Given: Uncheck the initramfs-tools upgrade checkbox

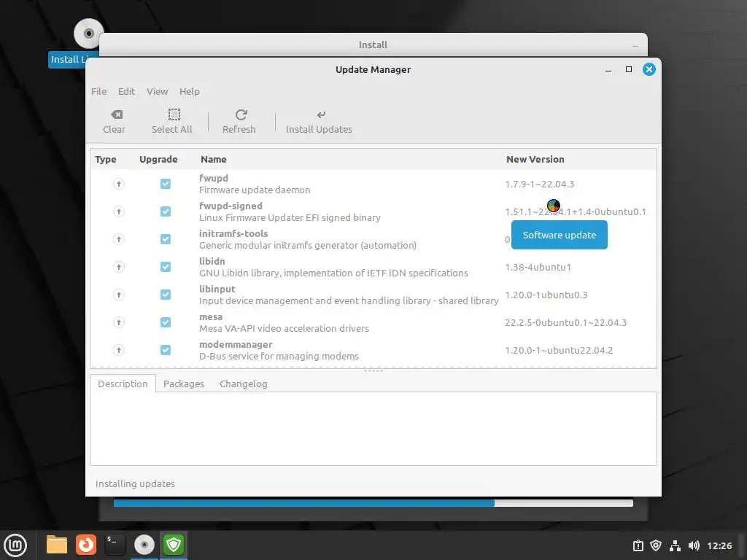Looking at the screenshot, I should pyautogui.click(x=166, y=239).
